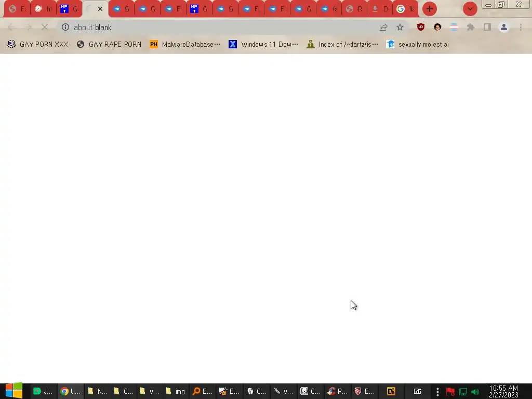Open the skull icon C... app in taskbar
Screen dimensions: 532x399
(310, 391)
